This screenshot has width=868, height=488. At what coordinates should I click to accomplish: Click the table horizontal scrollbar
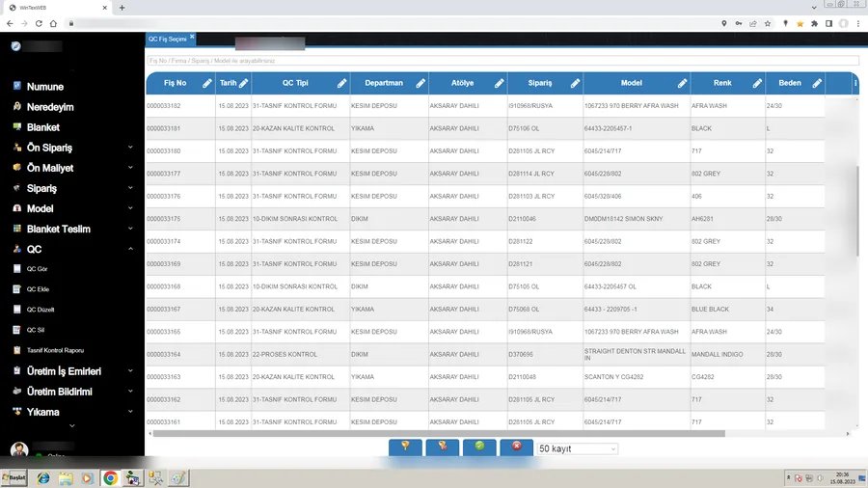point(439,434)
